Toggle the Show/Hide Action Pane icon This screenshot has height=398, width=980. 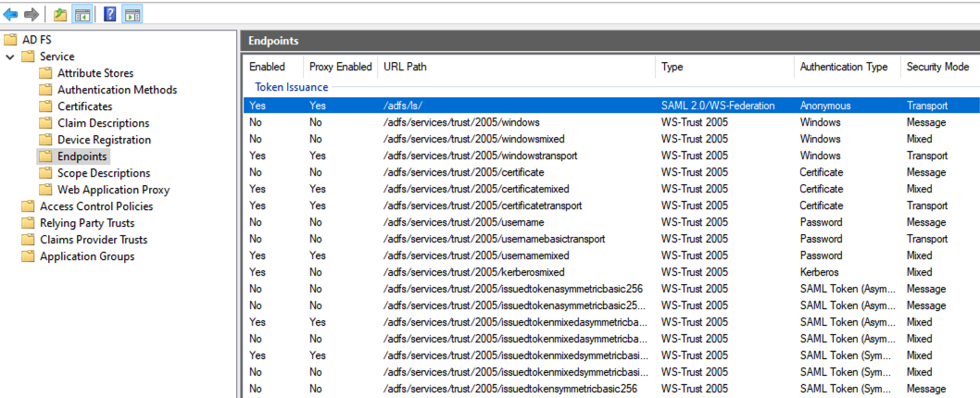[132, 15]
